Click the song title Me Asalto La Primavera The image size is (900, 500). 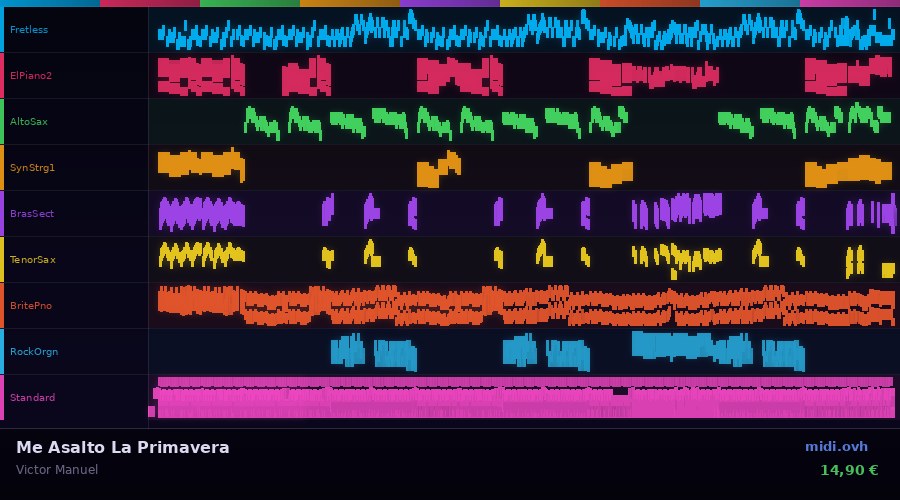[122, 448]
